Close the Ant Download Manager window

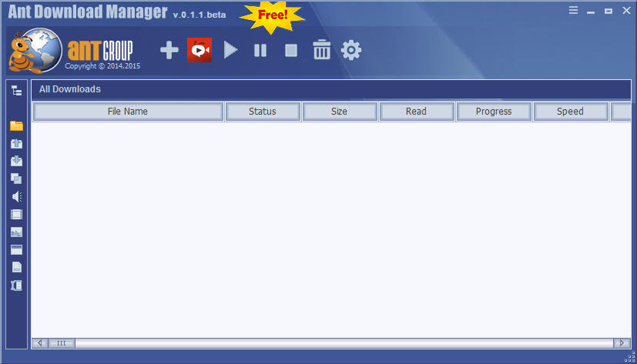[x=626, y=11]
